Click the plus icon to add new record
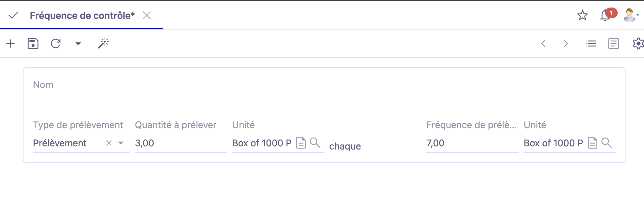The height and width of the screenshot is (223, 644). tap(11, 43)
